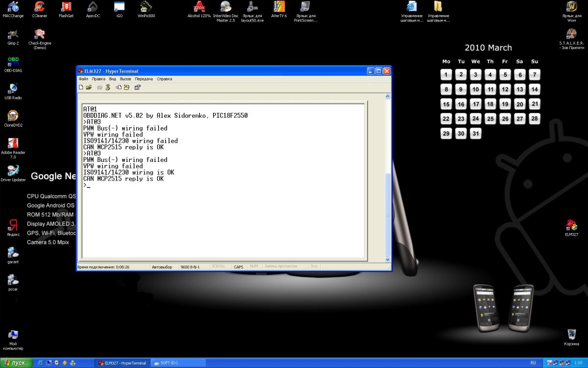Image resolution: width=588 pixels, height=368 pixels.
Task: Open the Файл menu
Action: point(83,79)
